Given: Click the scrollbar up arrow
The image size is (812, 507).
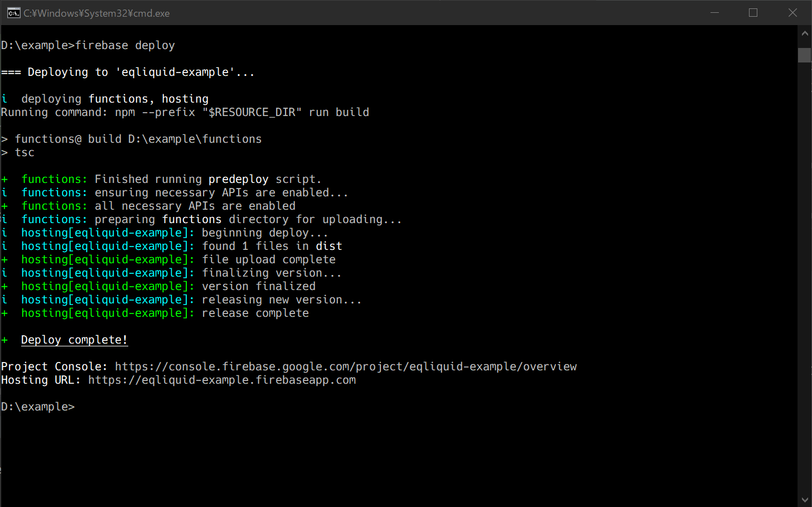Looking at the screenshot, I should coord(804,33).
